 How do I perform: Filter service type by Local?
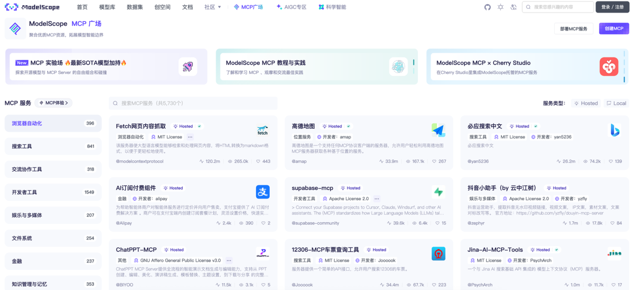point(616,103)
